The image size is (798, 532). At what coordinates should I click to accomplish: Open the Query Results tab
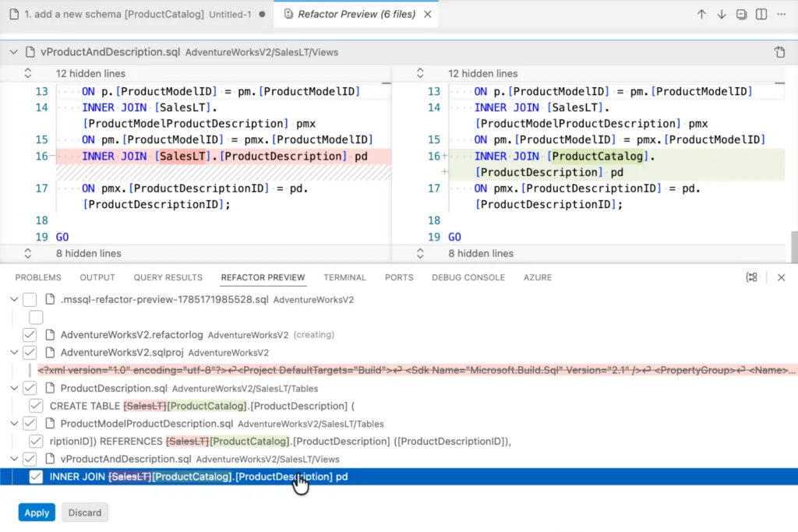(x=168, y=277)
